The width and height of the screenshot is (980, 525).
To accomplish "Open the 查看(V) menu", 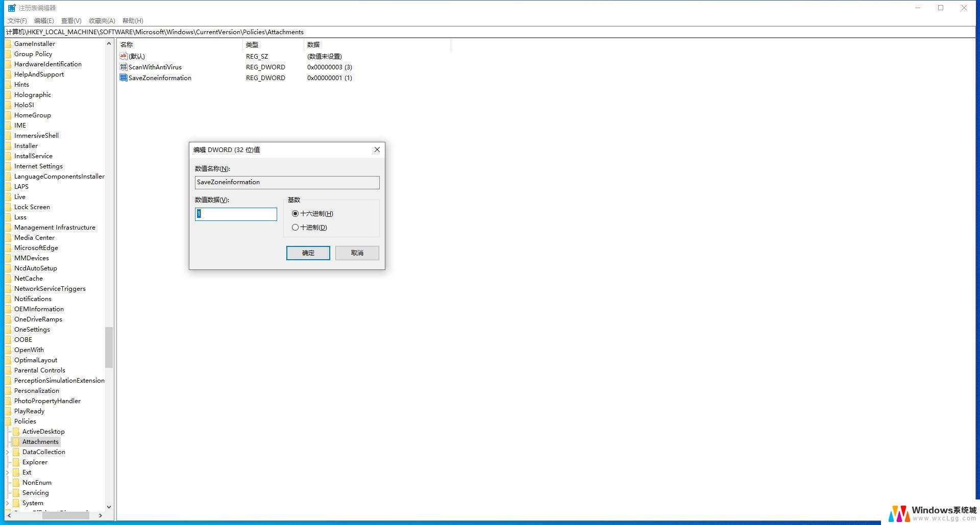I will [x=71, y=21].
